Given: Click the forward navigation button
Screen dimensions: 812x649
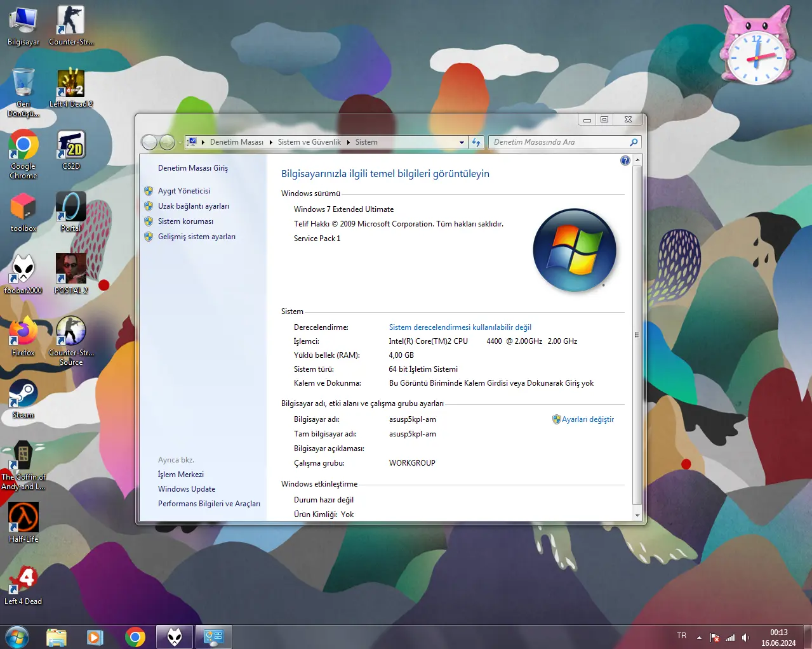Looking at the screenshot, I should 167,142.
